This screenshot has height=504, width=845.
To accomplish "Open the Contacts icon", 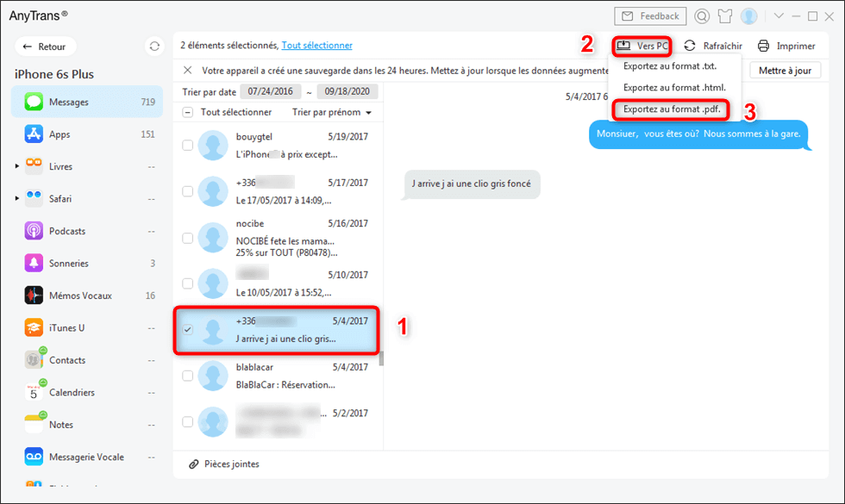I will 34,360.
